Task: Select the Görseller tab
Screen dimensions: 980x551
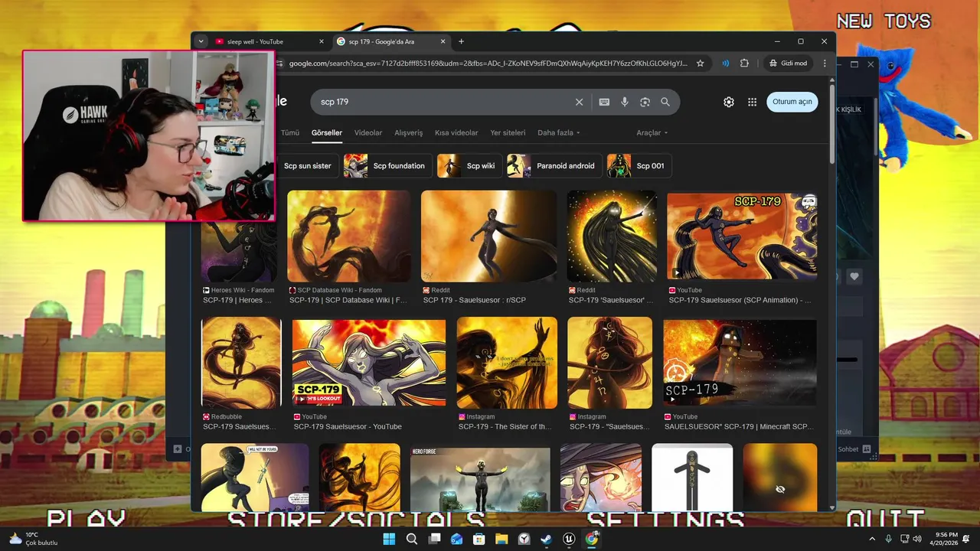Action: pyautogui.click(x=327, y=132)
